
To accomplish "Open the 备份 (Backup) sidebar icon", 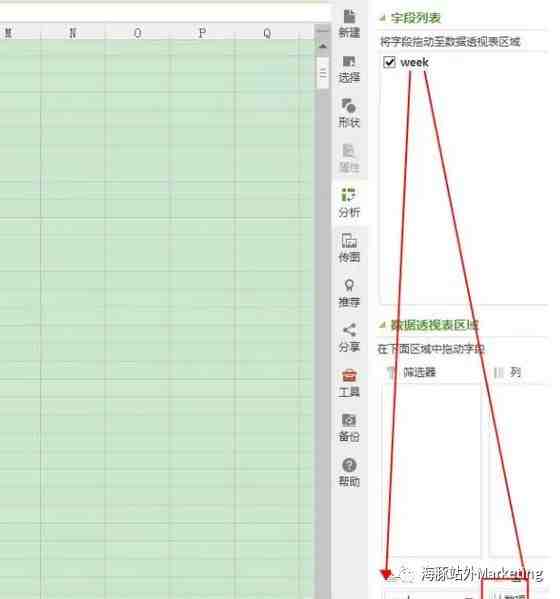I will click(349, 427).
